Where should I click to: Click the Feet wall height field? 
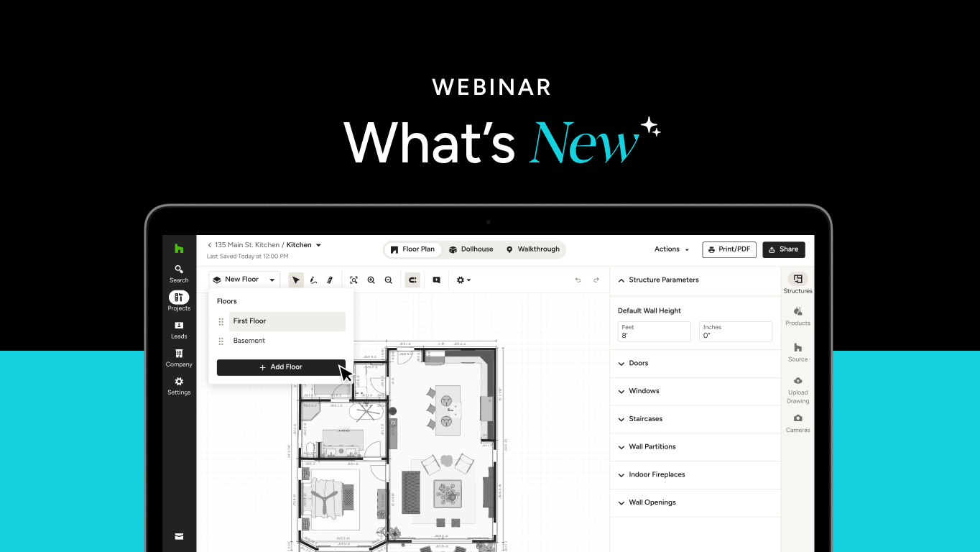pos(654,331)
